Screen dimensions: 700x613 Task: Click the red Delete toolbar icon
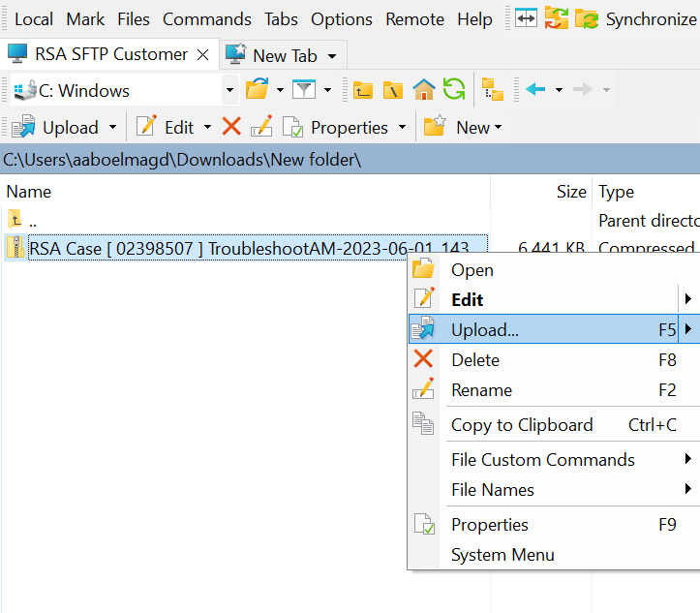click(x=231, y=127)
